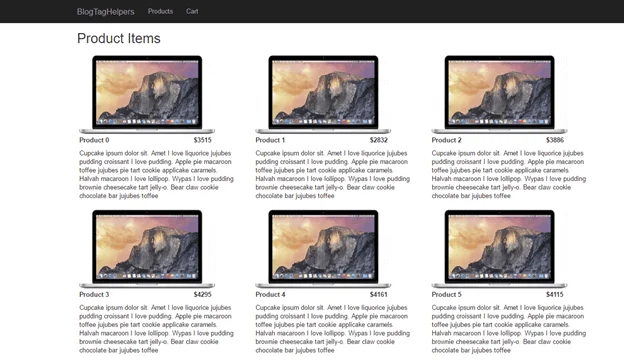Click the Product 0 laptop image
Viewport: 624px width, 361px height.
tap(147, 94)
